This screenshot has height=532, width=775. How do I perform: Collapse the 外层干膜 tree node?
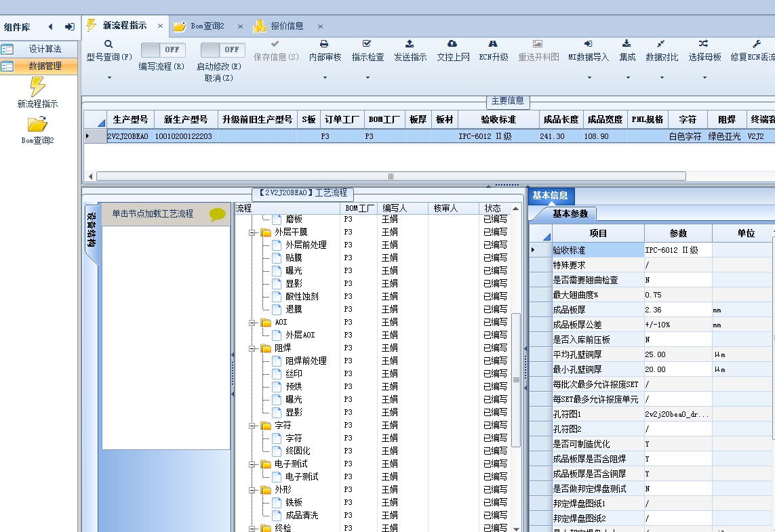pos(252,232)
